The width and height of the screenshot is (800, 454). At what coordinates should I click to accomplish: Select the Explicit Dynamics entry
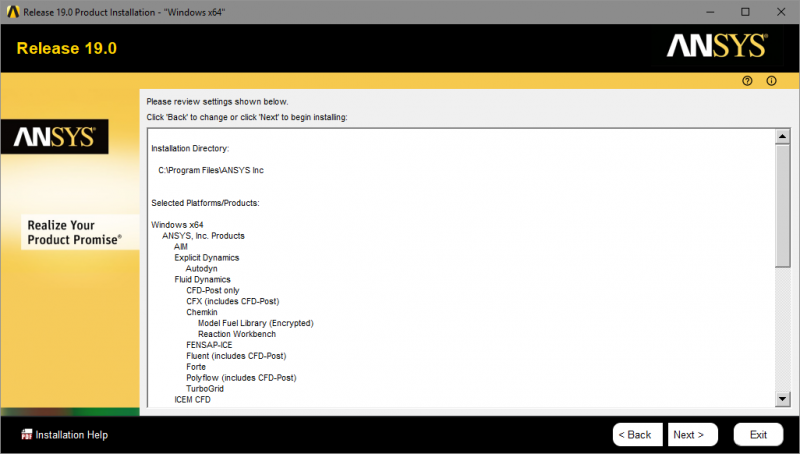click(x=206, y=258)
